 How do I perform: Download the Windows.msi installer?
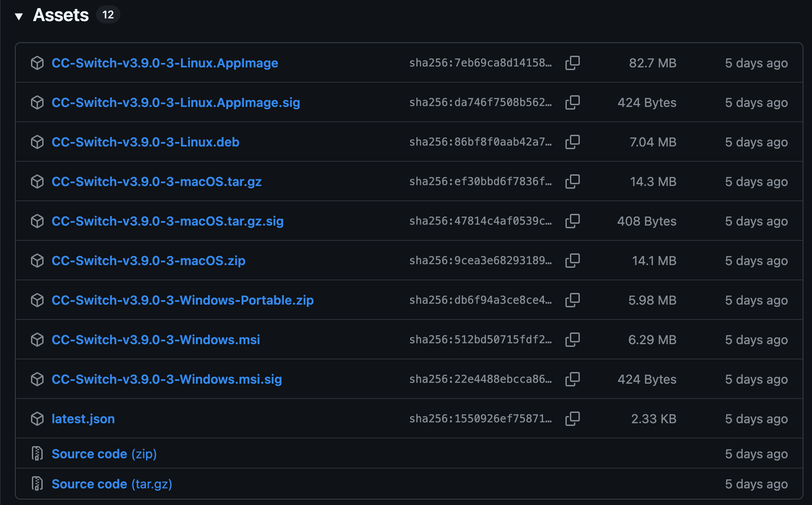tap(155, 340)
